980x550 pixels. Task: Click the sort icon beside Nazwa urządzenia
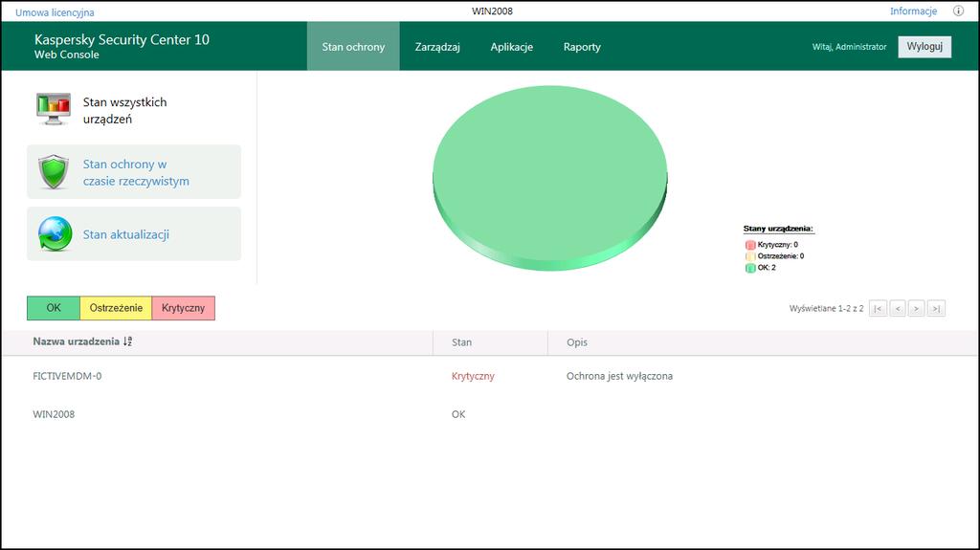tap(127, 341)
